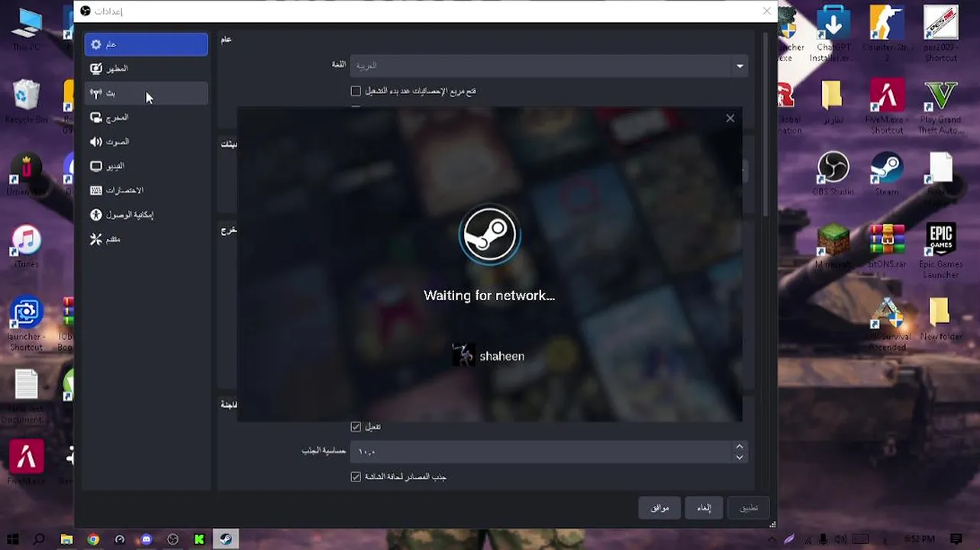
Task: Click the OK (موافق) button
Action: [x=660, y=508]
